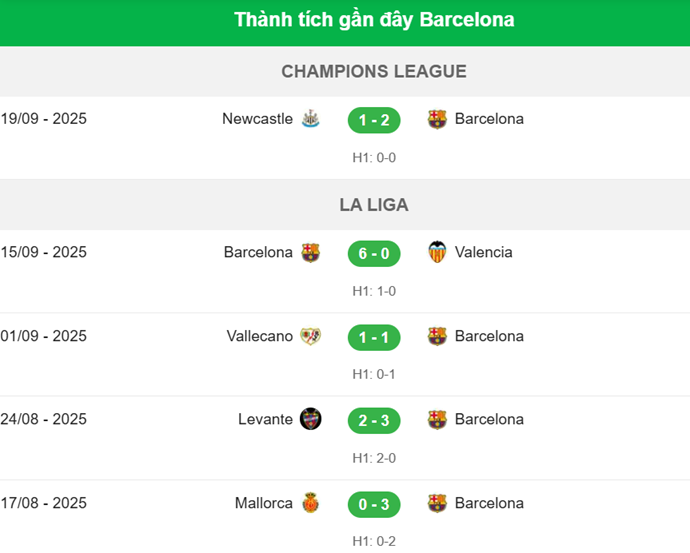690x553 pixels.
Task: Click the Newcastle club crest icon
Action: (311, 119)
